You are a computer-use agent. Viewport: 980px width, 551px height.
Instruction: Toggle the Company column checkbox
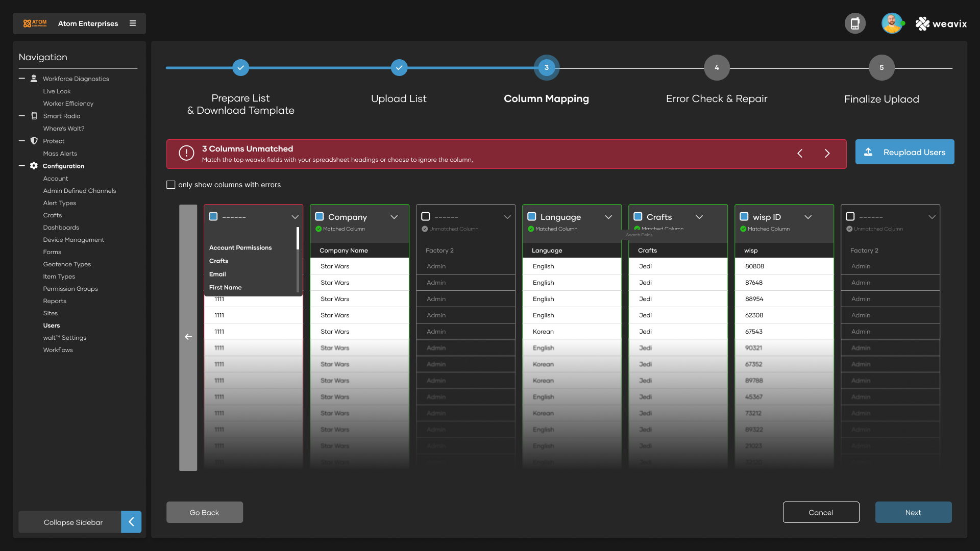point(320,216)
